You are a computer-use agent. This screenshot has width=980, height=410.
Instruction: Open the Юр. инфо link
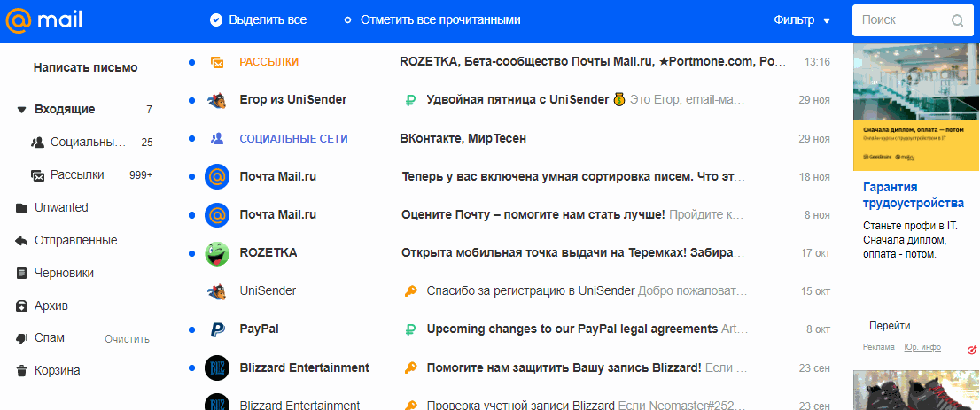(922, 347)
